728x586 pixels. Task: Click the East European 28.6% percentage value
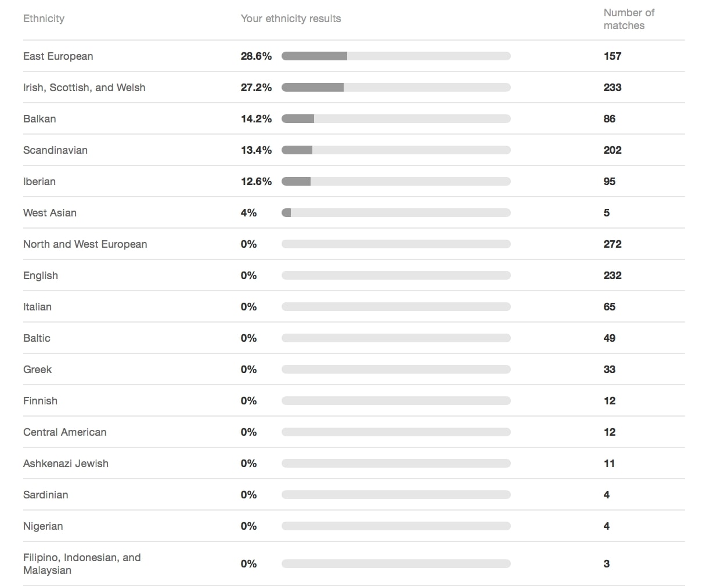tap(256, 56)
